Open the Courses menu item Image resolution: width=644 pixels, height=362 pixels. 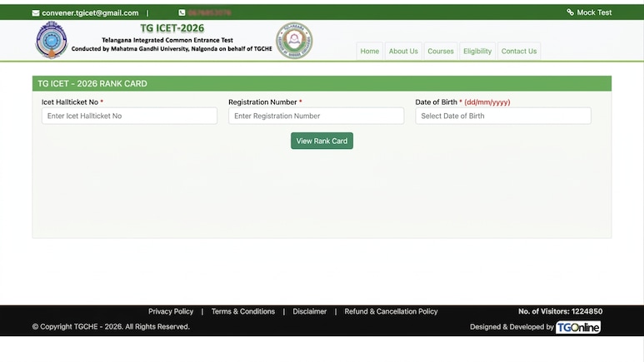441,52
